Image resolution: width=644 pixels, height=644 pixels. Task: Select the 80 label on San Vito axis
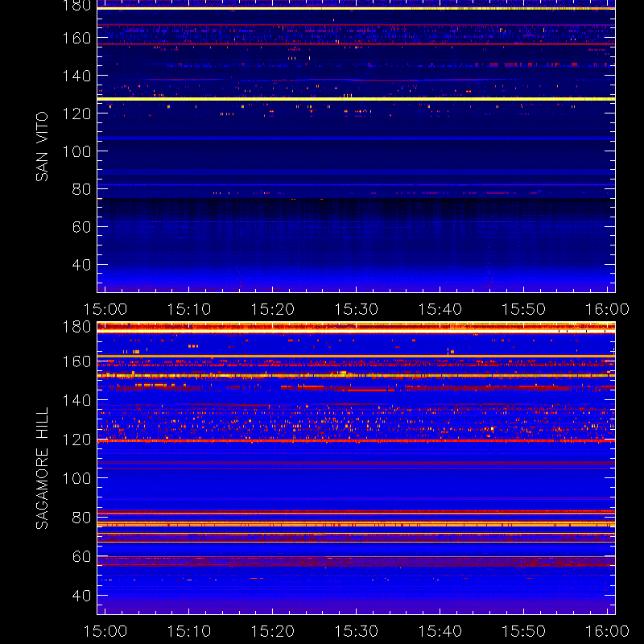[81, 189]
